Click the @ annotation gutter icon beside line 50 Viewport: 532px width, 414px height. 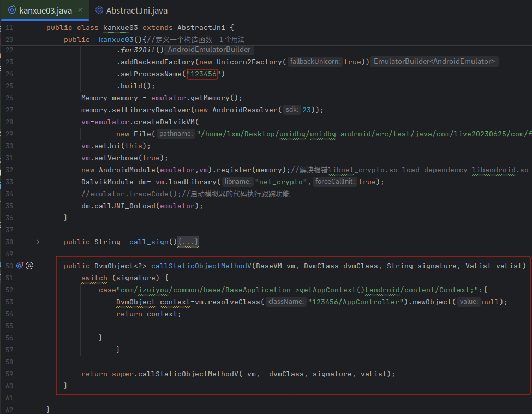29,266
